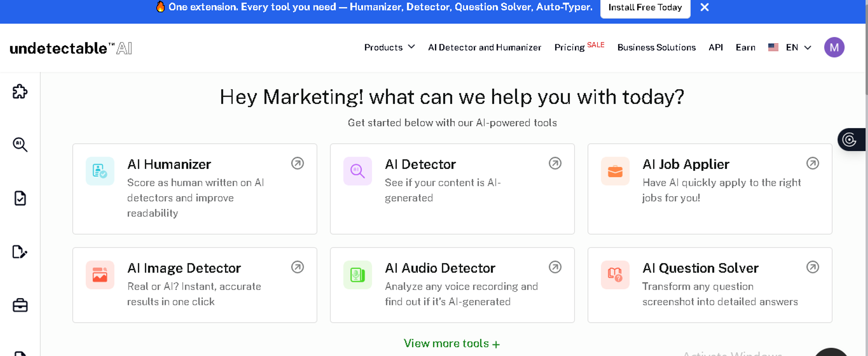The height and width of the screenshot is (356, 868).
Task: Open AI Job Applier via its arrow icon
Action: 812,163
